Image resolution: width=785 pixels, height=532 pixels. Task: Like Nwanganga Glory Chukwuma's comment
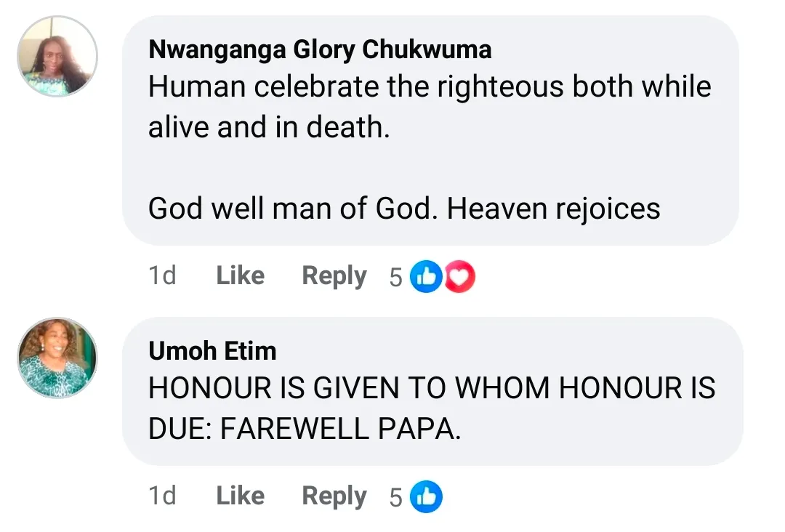tap(240, 276)
